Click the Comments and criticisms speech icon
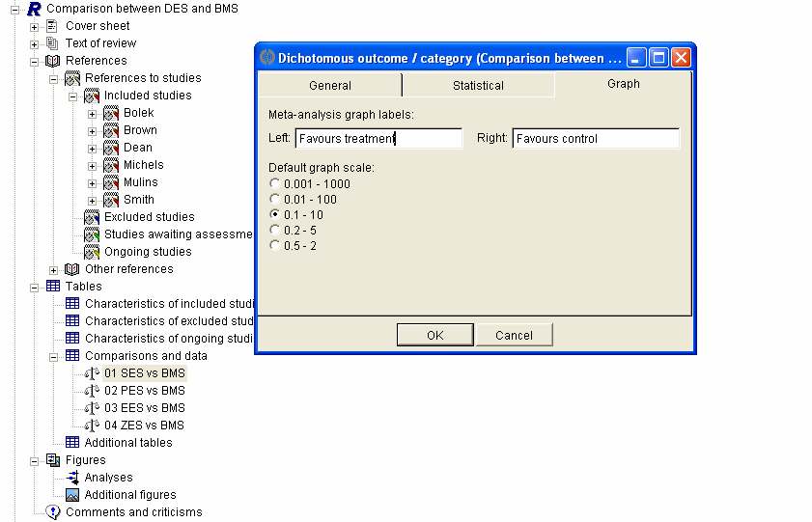The image size is (812, 522). (x=53, y=512)
